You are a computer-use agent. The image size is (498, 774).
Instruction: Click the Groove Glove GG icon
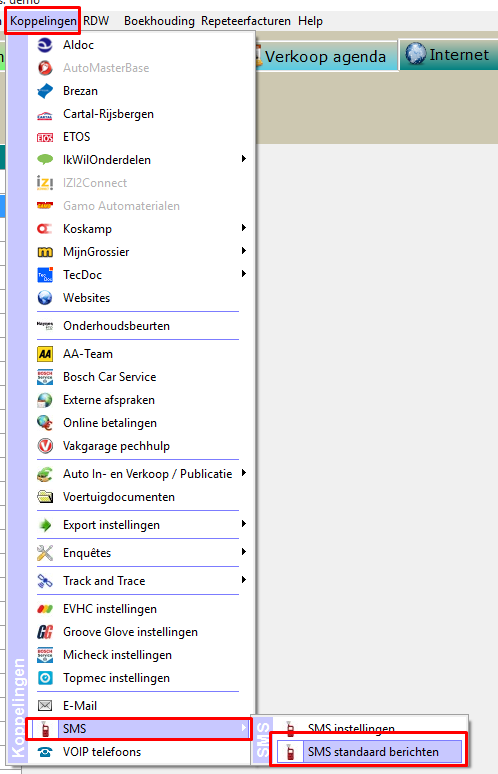(x=45, y=632)
